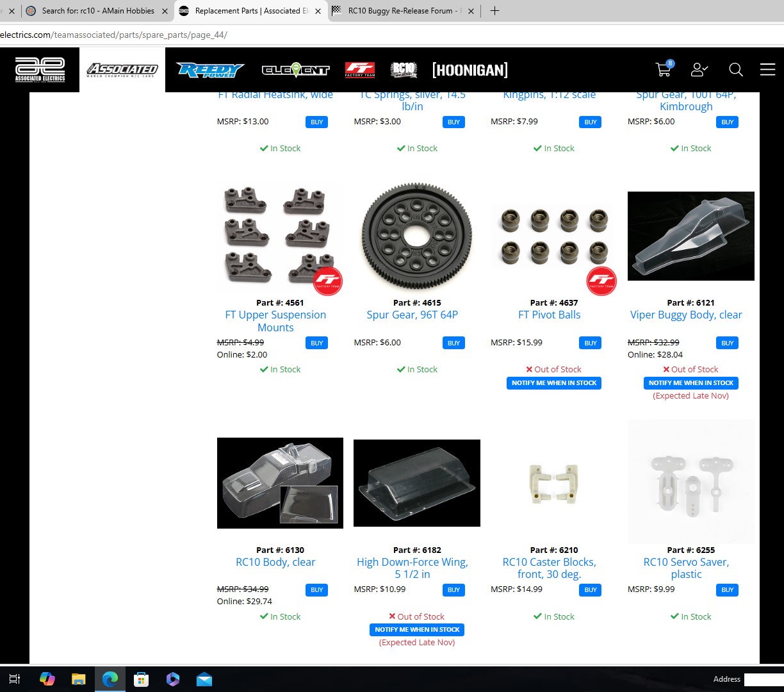Open the RC10 Servo Saver, plastic link

point(686,568)
